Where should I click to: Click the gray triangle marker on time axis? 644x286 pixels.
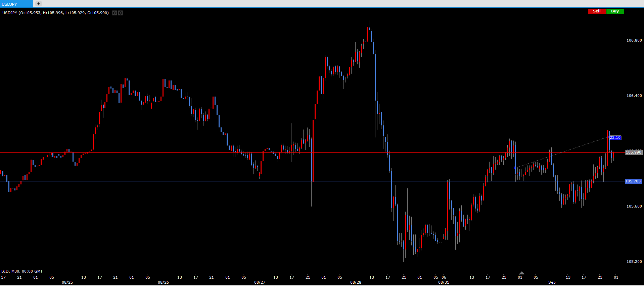[x=521, y=273]
